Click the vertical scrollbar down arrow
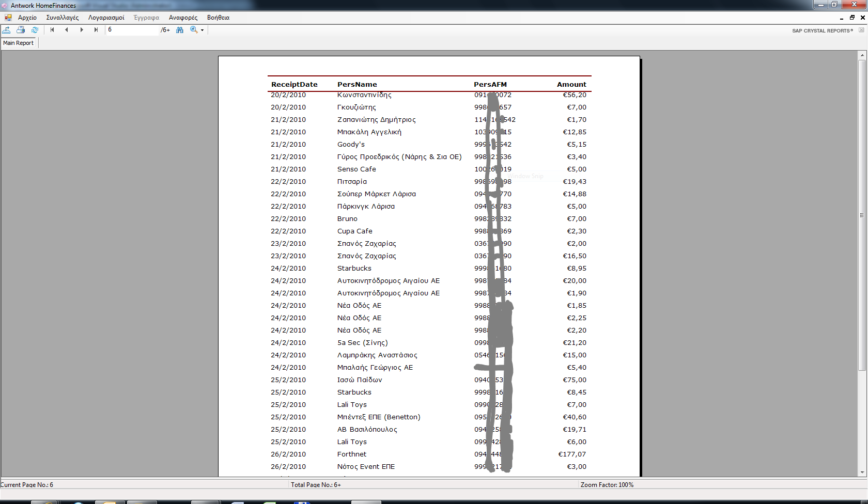This screenshot has width=868, height=504. pyautogui.click(x=862, y=472)
